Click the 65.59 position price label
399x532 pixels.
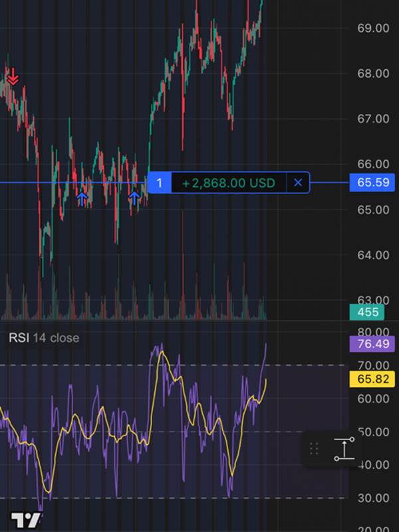tap(372, 182)
